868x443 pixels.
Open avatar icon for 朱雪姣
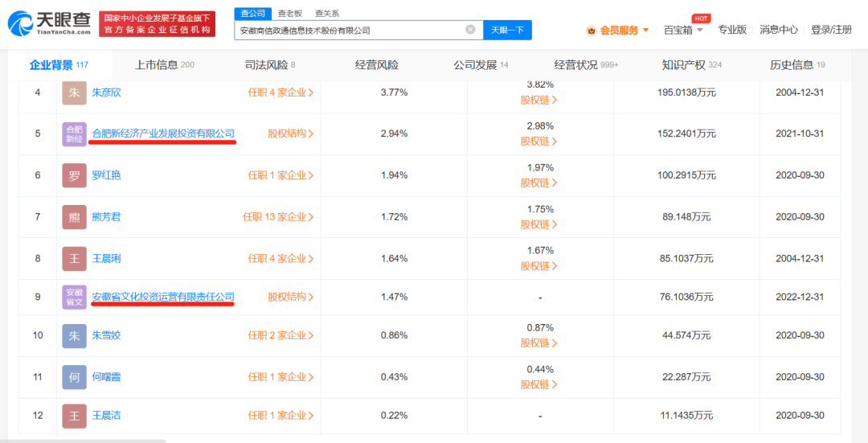pos(74,335)
